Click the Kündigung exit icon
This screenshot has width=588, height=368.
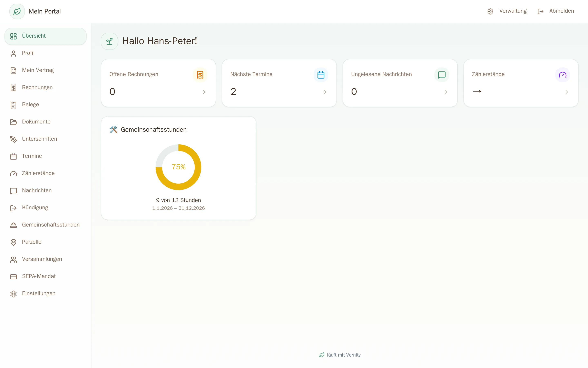[x=13, y=208]
